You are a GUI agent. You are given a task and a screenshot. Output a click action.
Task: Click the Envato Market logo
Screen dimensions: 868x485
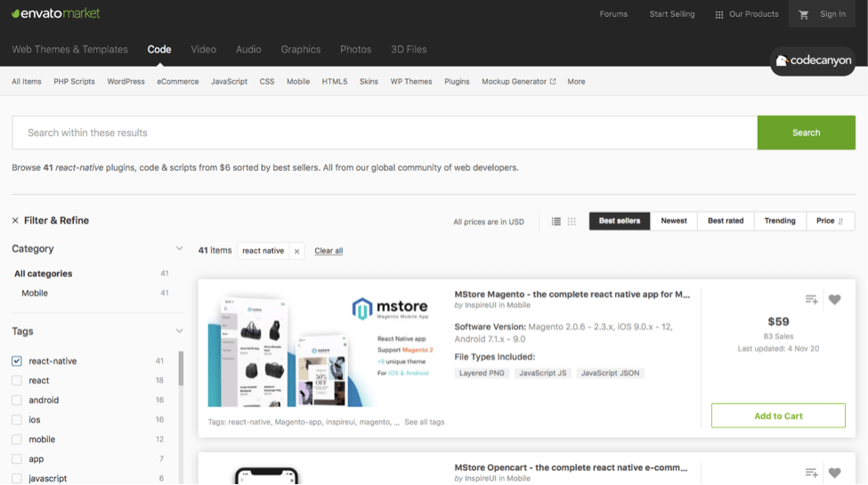pyautogui.click(x=56, y=13)
